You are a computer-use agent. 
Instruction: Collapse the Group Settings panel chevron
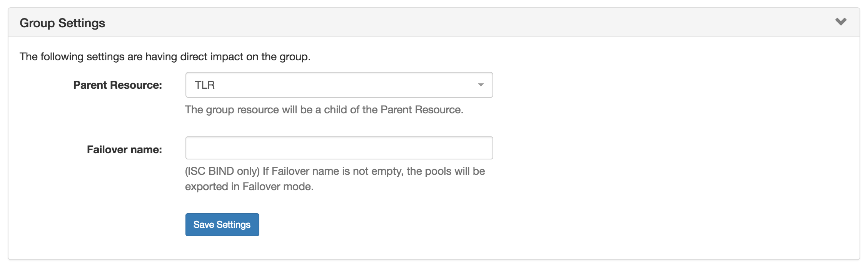coord(841,22)
